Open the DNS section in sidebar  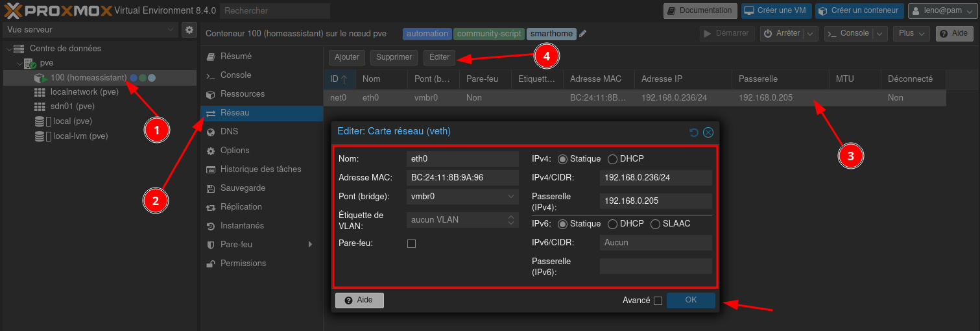[x=229, y=132]
